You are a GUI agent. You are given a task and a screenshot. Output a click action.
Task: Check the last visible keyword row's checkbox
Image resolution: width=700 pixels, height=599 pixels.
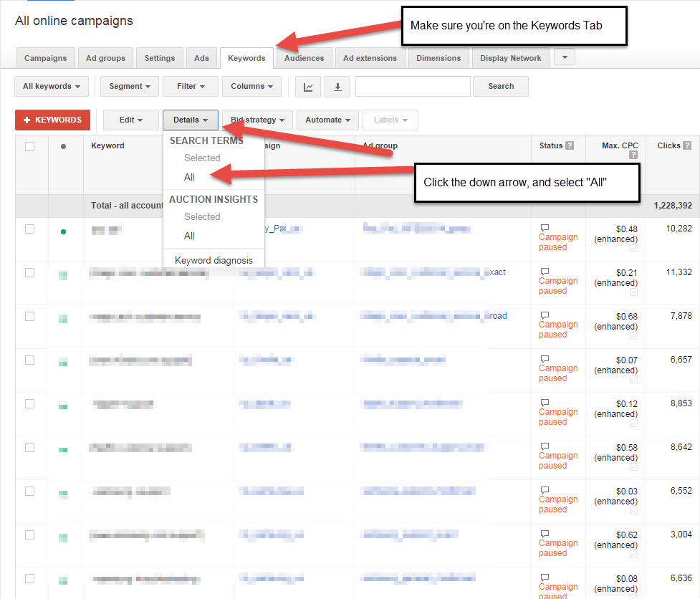click(x=30, y=578)
